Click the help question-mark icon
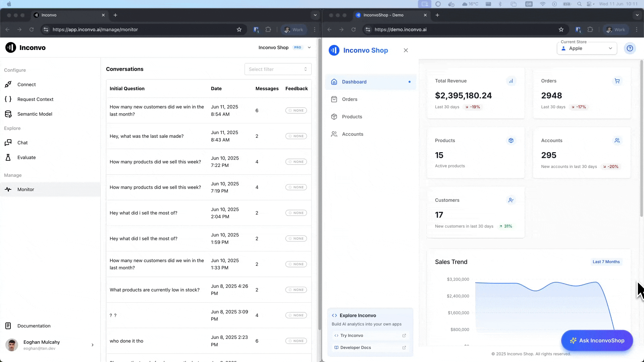 630,48
